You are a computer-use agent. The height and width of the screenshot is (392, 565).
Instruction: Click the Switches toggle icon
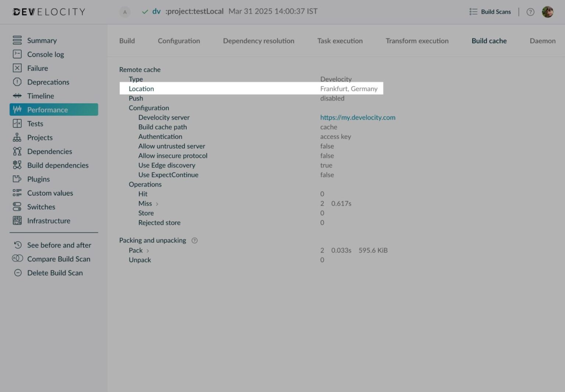pyautogui.click(x=17, y=207)
